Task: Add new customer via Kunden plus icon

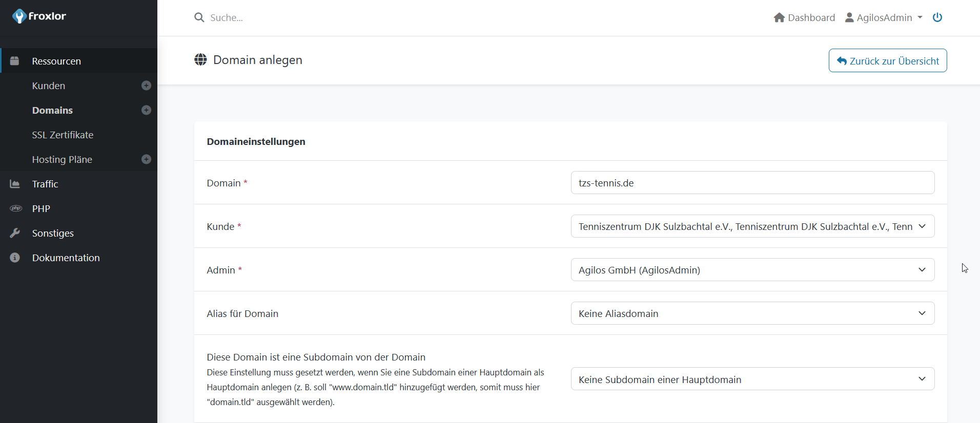Action: tap(146, 86)
